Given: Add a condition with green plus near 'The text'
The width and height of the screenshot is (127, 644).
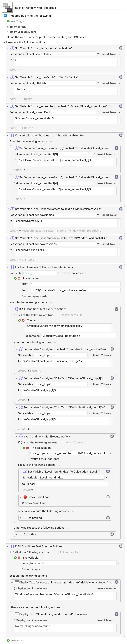Looking at the screenshot, I should click(x=20, y=320).
